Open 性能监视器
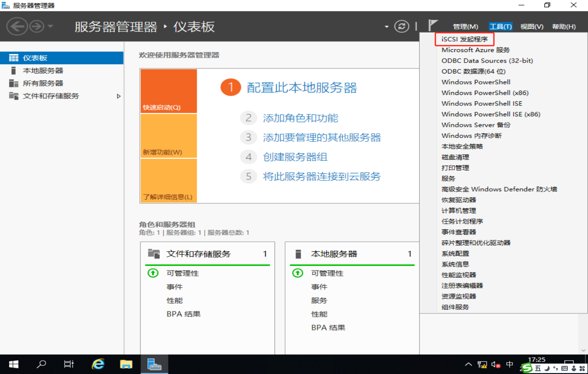This screenshot has height=374, width=588. point(458,275)
